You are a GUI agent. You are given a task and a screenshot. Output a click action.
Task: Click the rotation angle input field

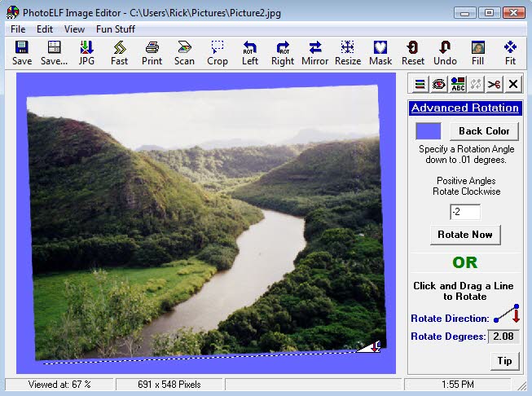click(x=465, y=212)
